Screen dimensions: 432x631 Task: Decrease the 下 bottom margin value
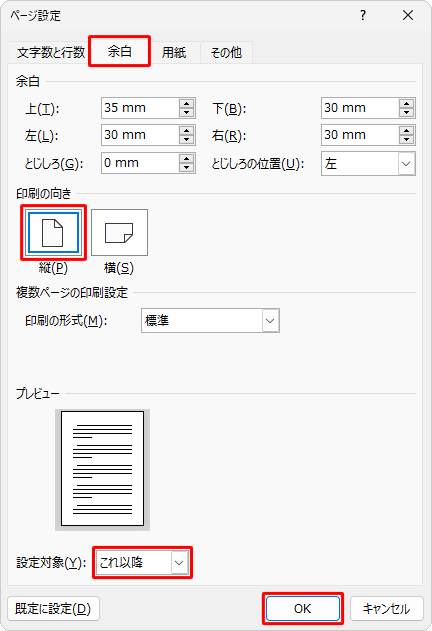(x=406, y=112)
